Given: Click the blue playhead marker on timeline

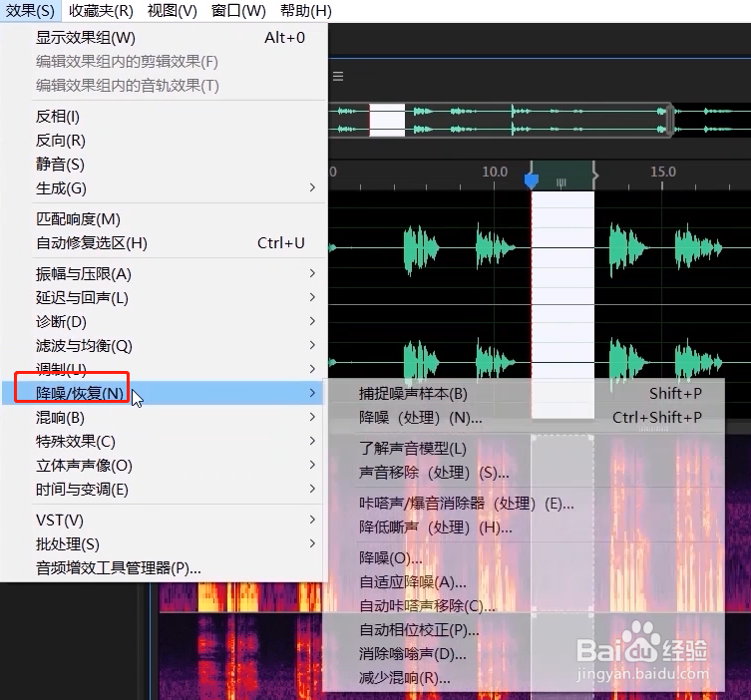Looking at the screenshot, I should pyautogui.click(x=532, y=181).
